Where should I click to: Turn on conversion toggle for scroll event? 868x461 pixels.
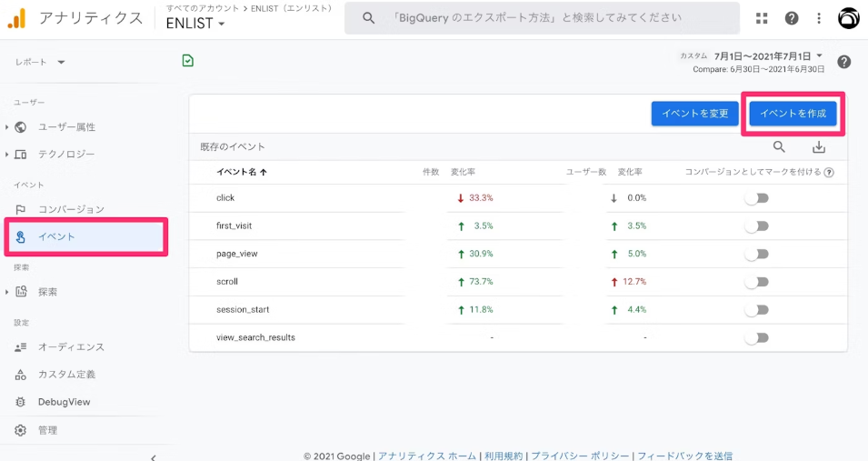click(x=756, y=282)
